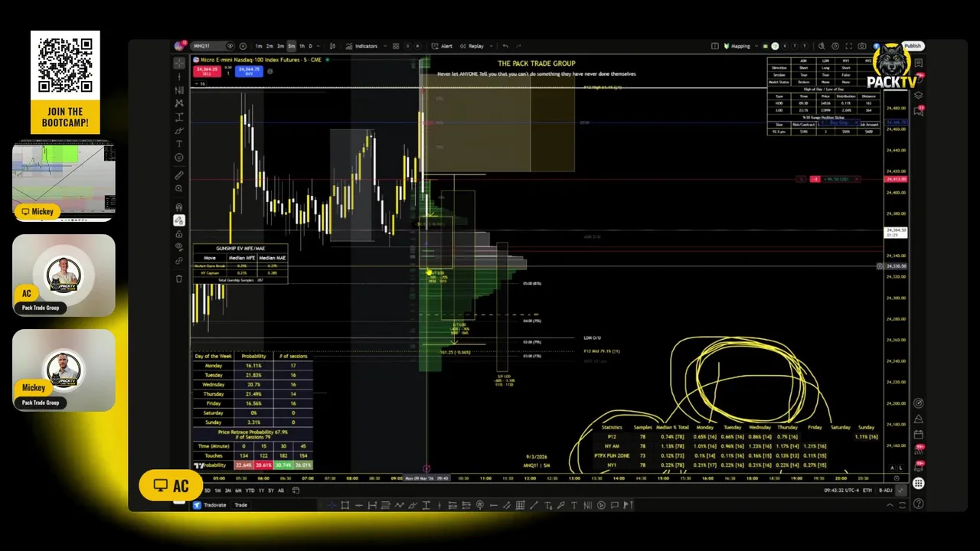This screenshot has width=980, height=551.
Task: Open the Mapping layout name menu
Action: [740, 46]
